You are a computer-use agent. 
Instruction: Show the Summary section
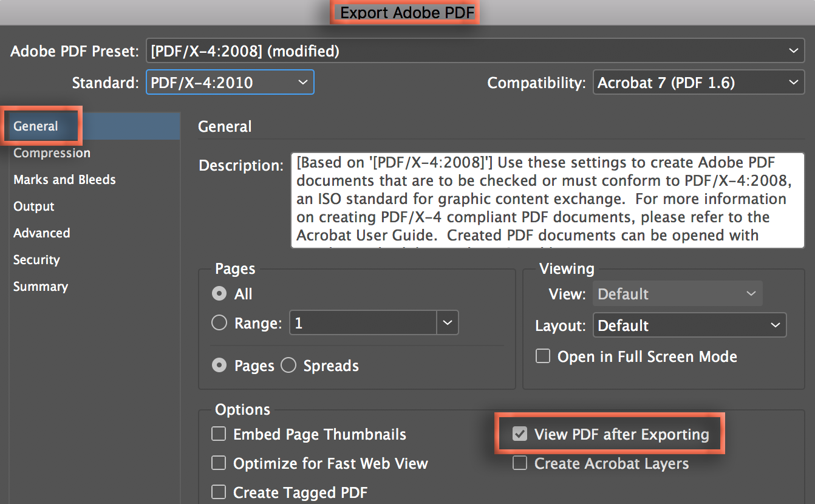[x=41, y=287]
